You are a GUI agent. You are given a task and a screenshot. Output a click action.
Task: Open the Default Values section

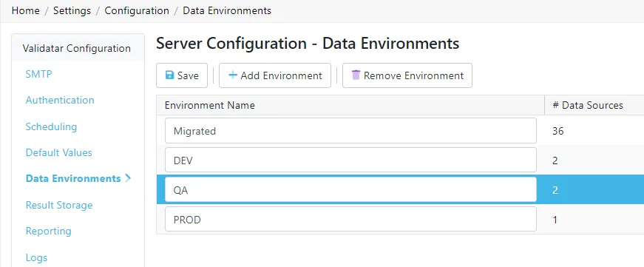(x=58, y=152)
